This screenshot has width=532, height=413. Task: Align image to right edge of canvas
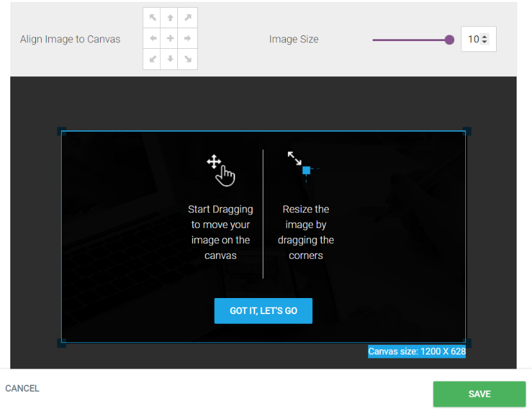click(x=188, y=39)
